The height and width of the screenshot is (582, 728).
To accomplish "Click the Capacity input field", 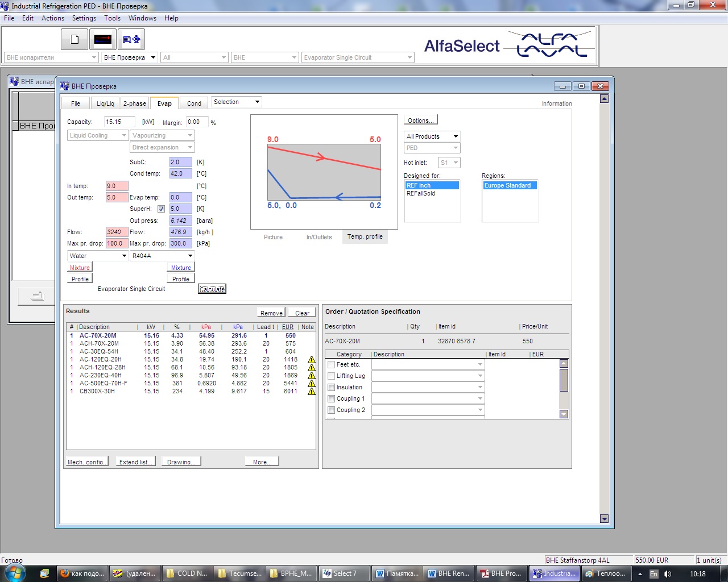I will click(x=120, y=122).
